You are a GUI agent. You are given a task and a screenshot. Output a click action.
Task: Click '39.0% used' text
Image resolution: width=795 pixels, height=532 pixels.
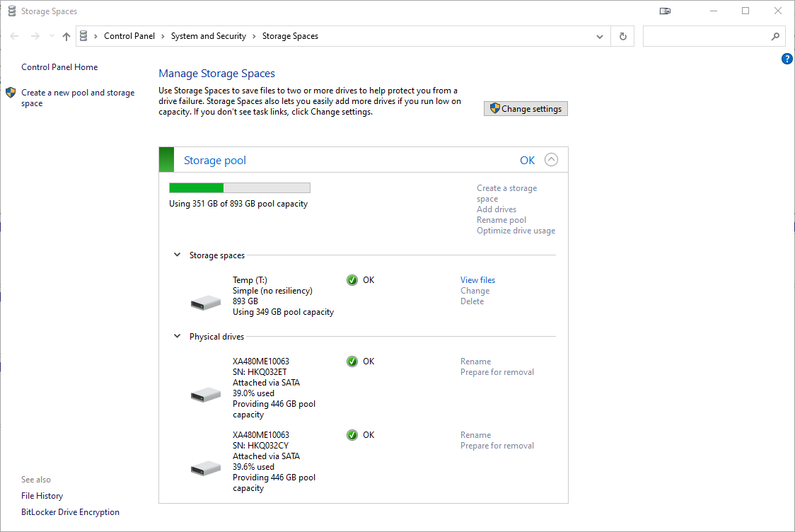(x=253, y=393)
